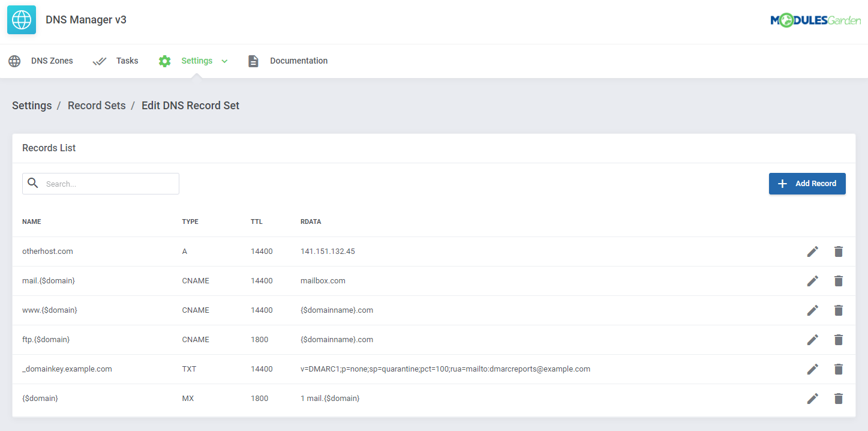Click the '1 mail.{$domain}' RDATA value
Image resolution: width=868 pixels, height=431 pixels.
330,399
